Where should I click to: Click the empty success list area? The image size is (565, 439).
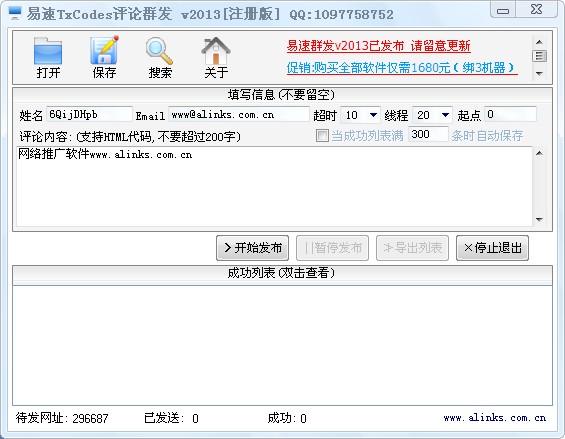coord(282,345)
